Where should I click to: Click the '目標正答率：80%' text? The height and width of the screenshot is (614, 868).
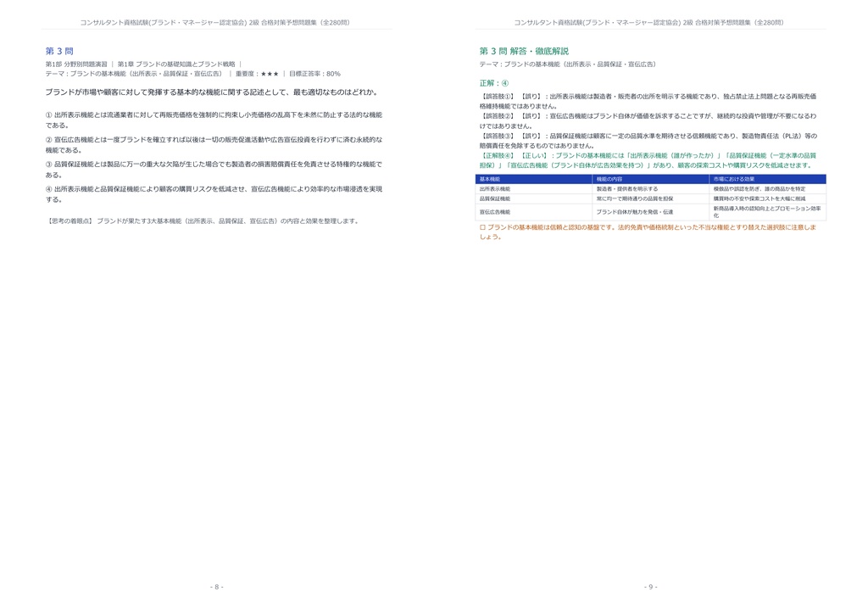click(314, 74)
